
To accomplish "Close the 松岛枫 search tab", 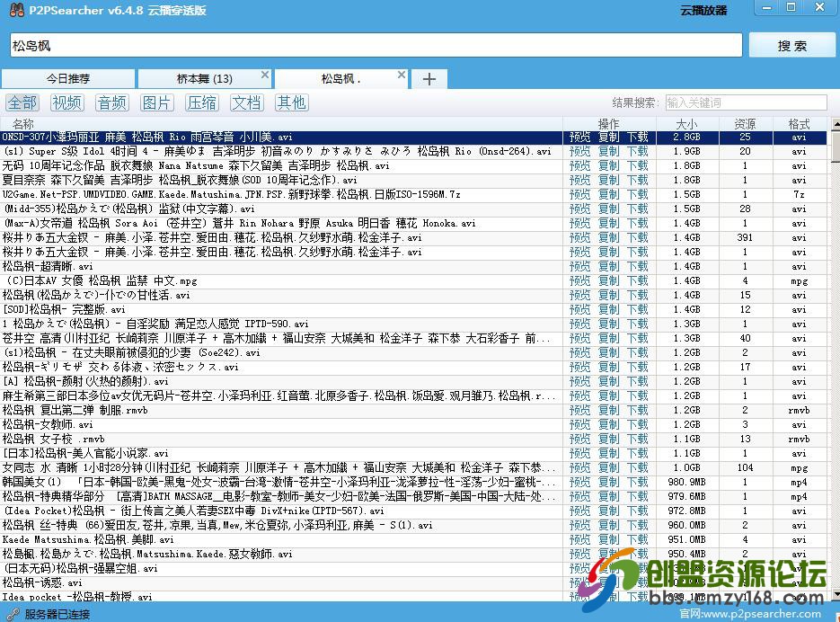I will 402,75.
